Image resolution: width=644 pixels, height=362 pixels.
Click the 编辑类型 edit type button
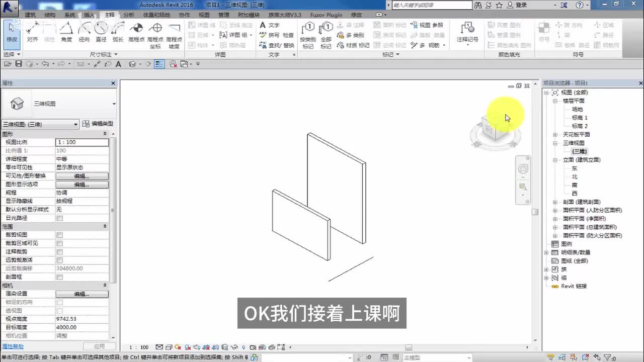98,124
